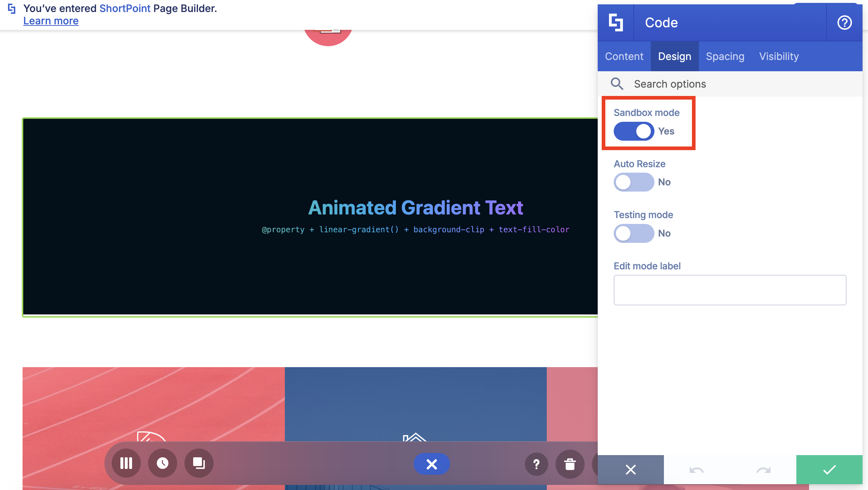The height and width of the screenshot is (490, 868).
Task: Confirm changes with the green checkmark button
Action: [x=829, y=470]
